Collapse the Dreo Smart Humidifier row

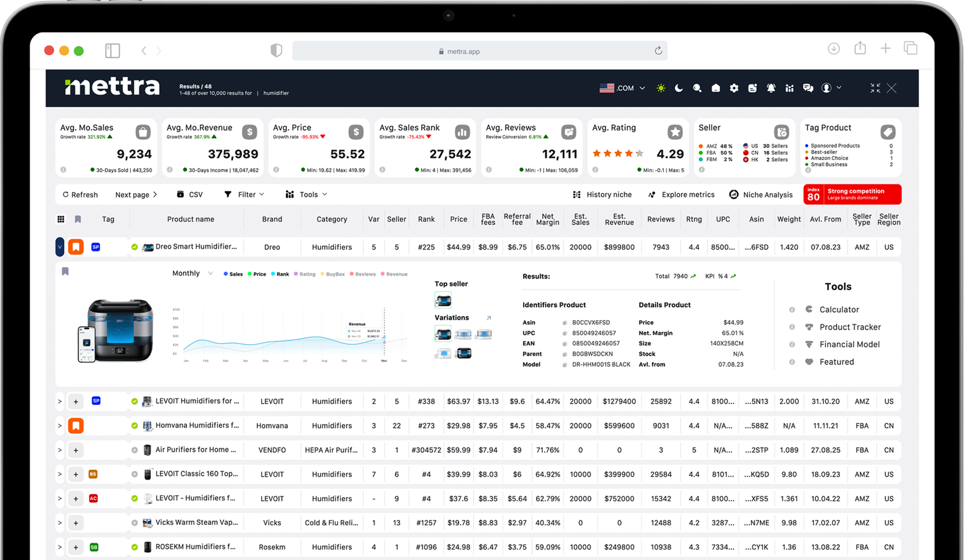coord(60,247)
